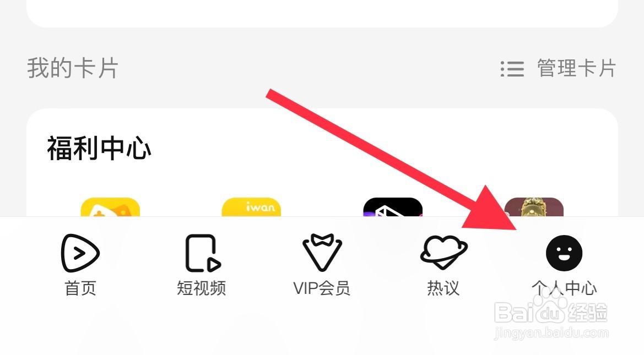The width and height of the screenshot is (644, 355).
Task: Tap the 短视频 short video icon
Action: [203, 253]
